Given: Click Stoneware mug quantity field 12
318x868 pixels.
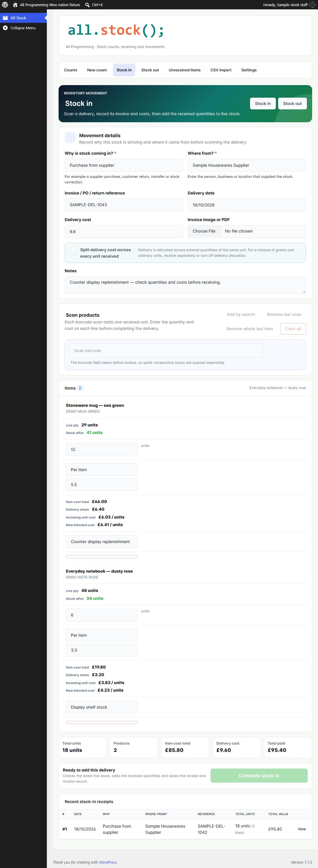Looking at the screenshot, I should coord(102,449).
